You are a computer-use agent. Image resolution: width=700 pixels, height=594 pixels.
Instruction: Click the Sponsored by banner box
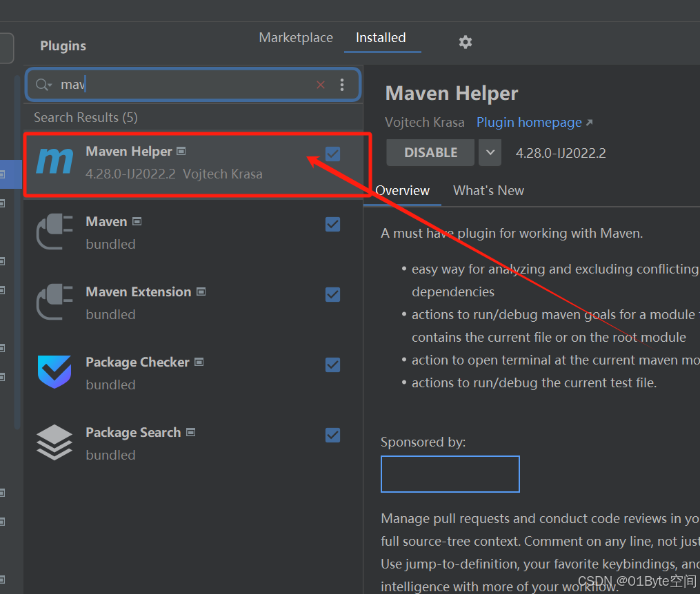(x=450, y=474)
